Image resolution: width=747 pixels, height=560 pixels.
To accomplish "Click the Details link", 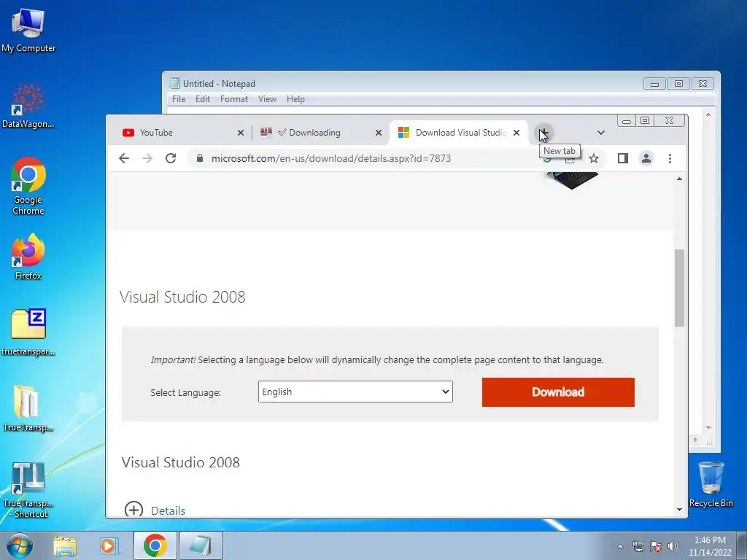I will point(169,511).
